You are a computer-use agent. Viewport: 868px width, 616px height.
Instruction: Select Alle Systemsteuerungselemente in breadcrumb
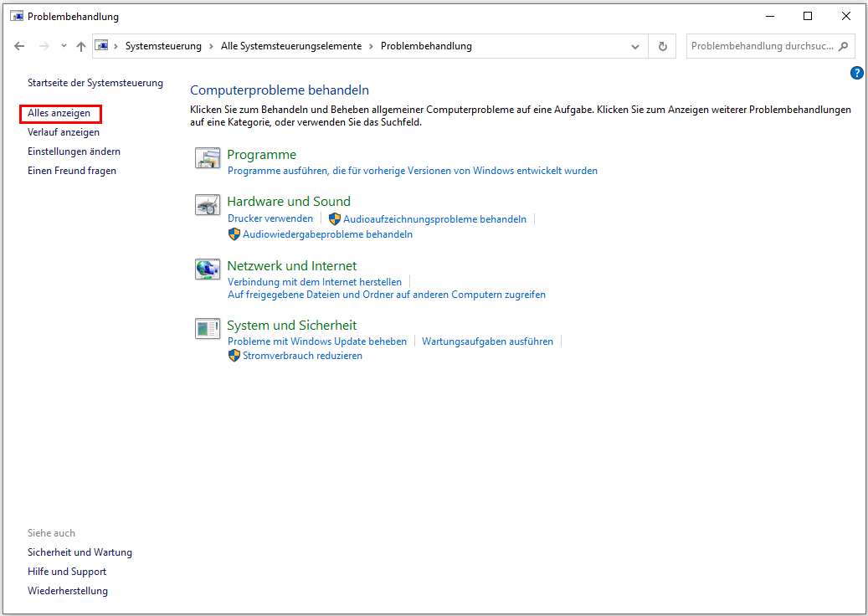point(290,47)
